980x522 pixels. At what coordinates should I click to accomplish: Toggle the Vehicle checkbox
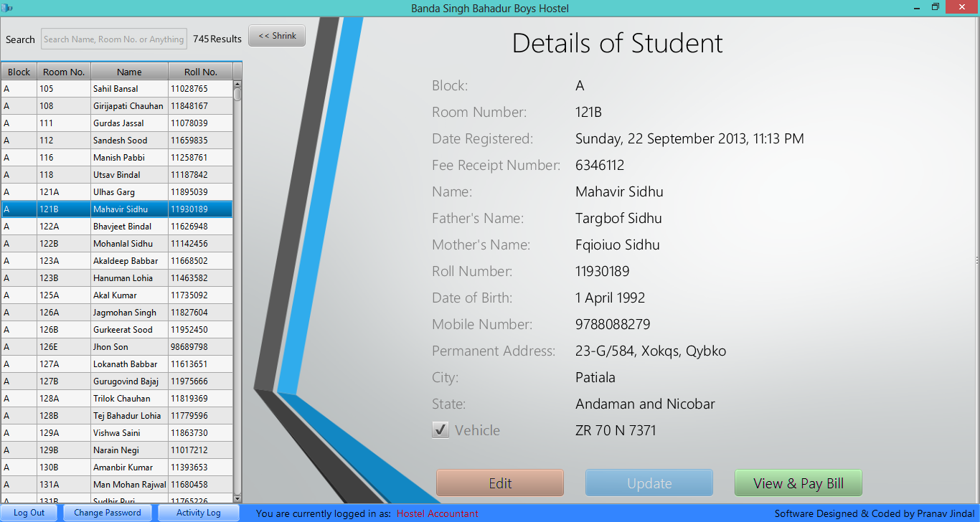point(440,430)
